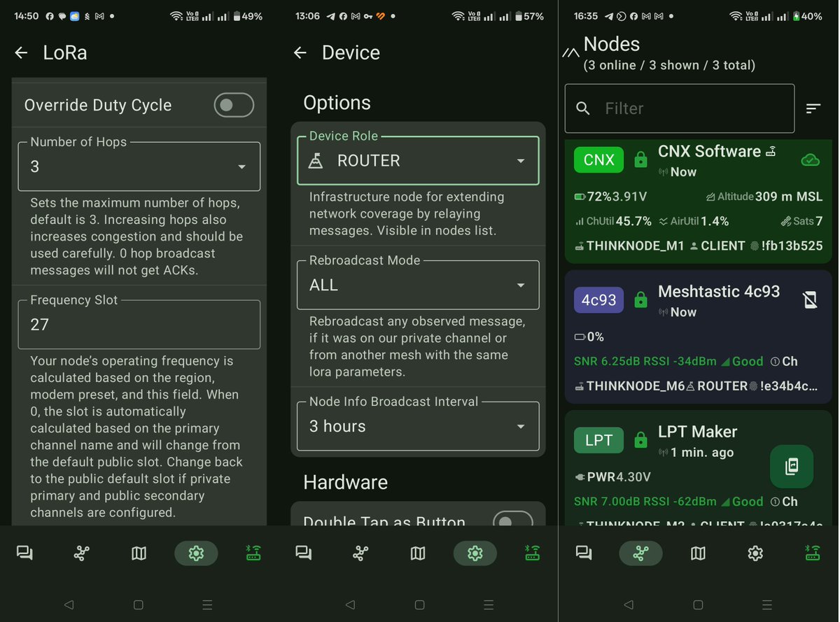Open sort options in Nodes screen
The width and height of the screenshot is (840, 622).
(x=813, y=108)
